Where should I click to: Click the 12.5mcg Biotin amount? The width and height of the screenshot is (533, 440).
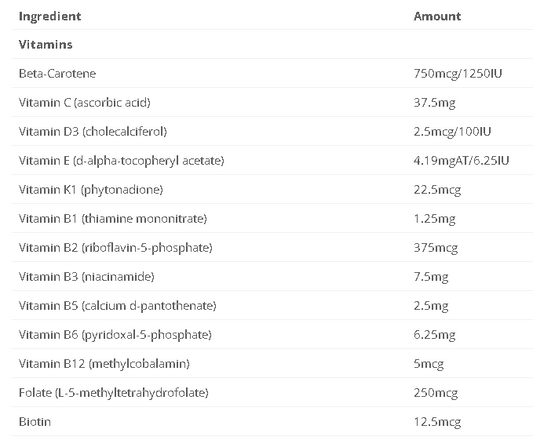tap(437, 422)
